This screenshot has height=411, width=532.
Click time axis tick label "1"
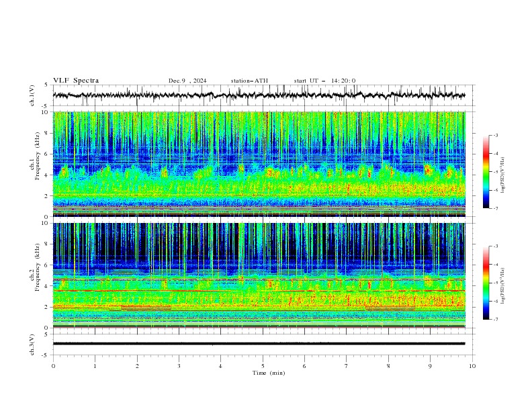pos(95,366)
